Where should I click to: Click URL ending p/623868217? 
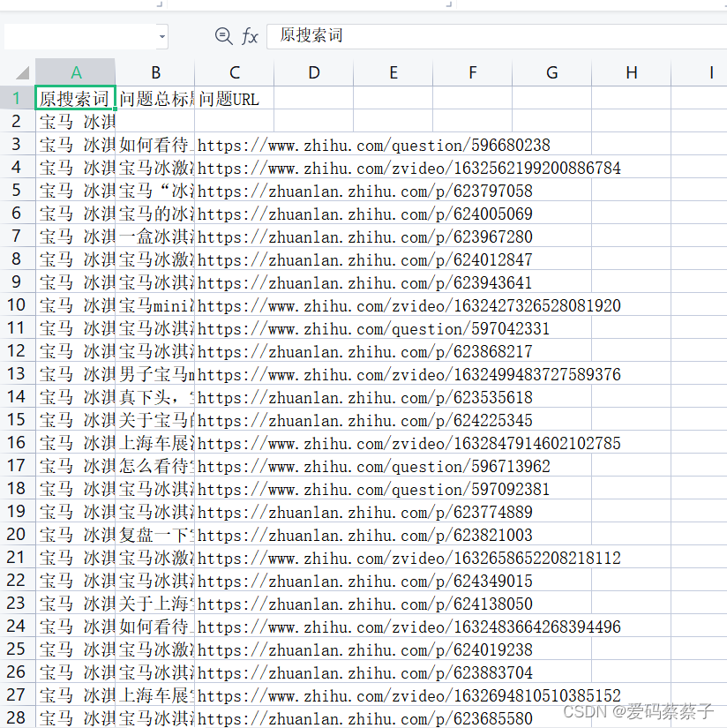(365, 351)
